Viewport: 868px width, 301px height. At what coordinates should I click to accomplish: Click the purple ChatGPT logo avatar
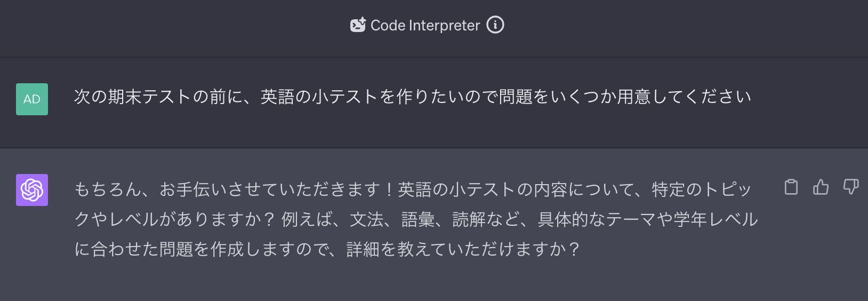[x=32, y=190]
